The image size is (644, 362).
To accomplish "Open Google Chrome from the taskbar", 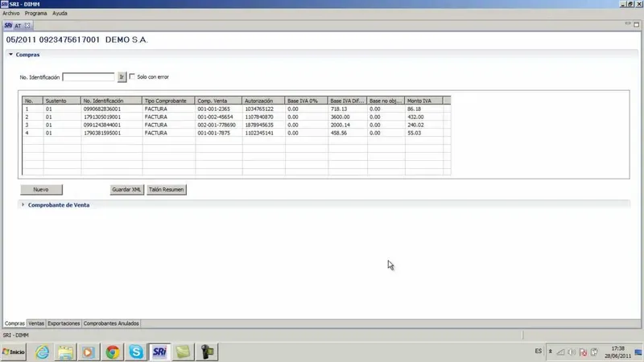I will 113,352.
